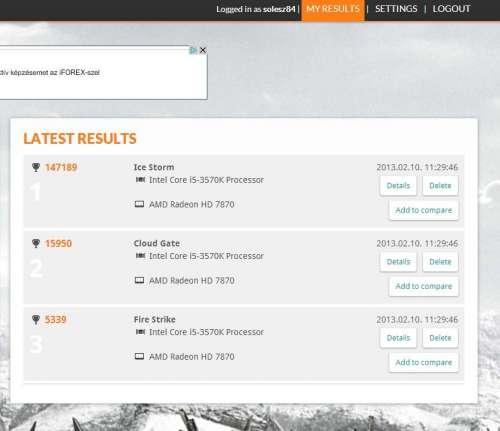This screenshot has height=431, width=500.
Task: Click Intel Core i5-3570K text under Cloud Gate
Action: [x=206, y=256]
